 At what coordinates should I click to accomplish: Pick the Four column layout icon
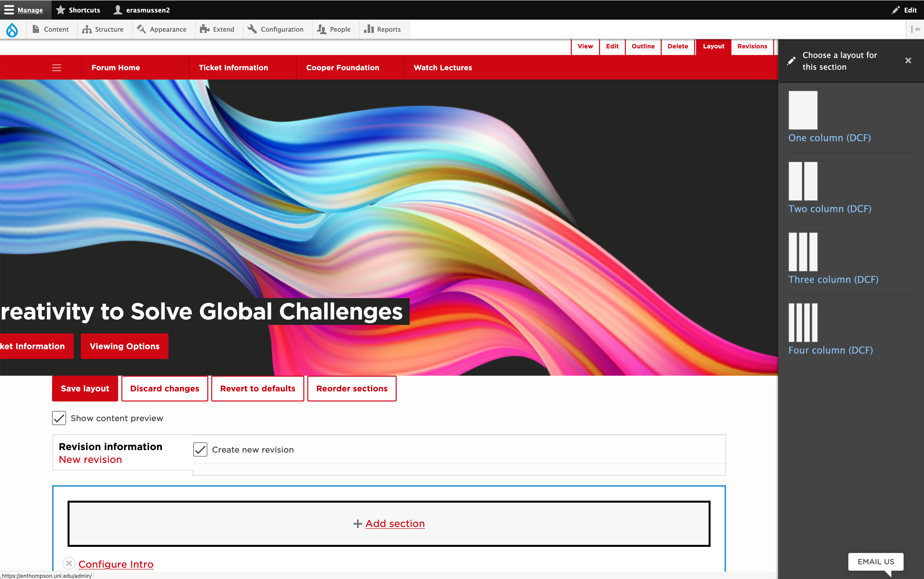[803, 322]
